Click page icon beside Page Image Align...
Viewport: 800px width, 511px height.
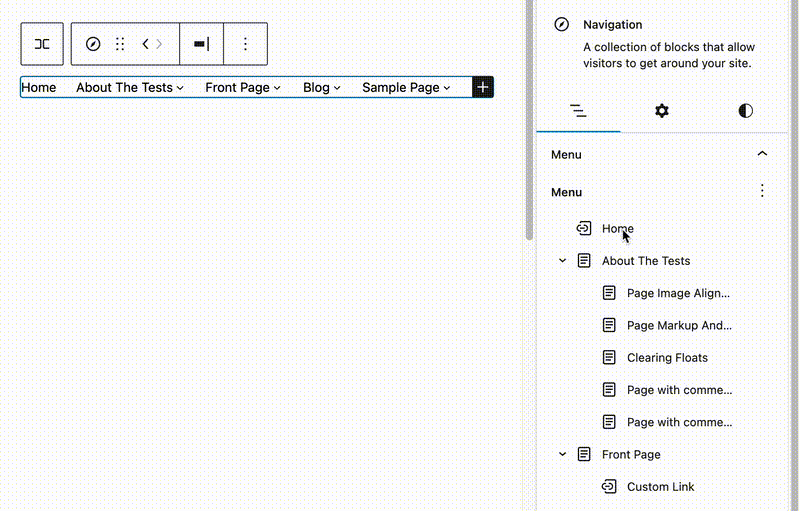click(609, 293)
